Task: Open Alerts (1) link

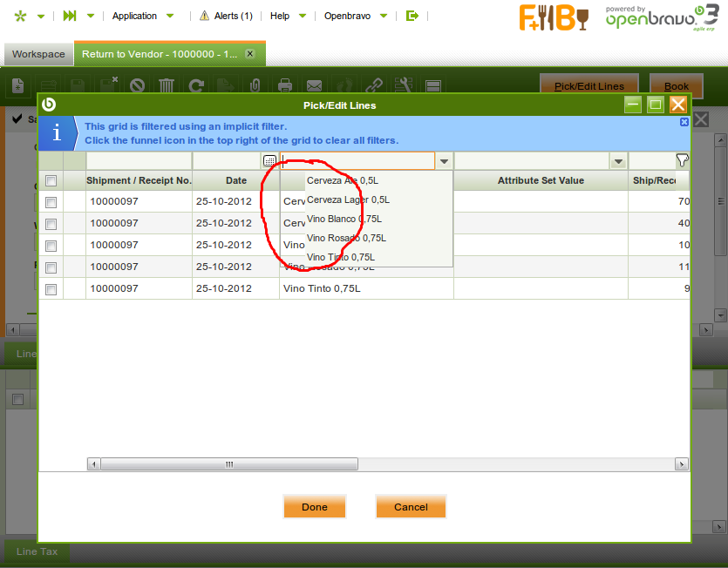Action: point(233,16)
